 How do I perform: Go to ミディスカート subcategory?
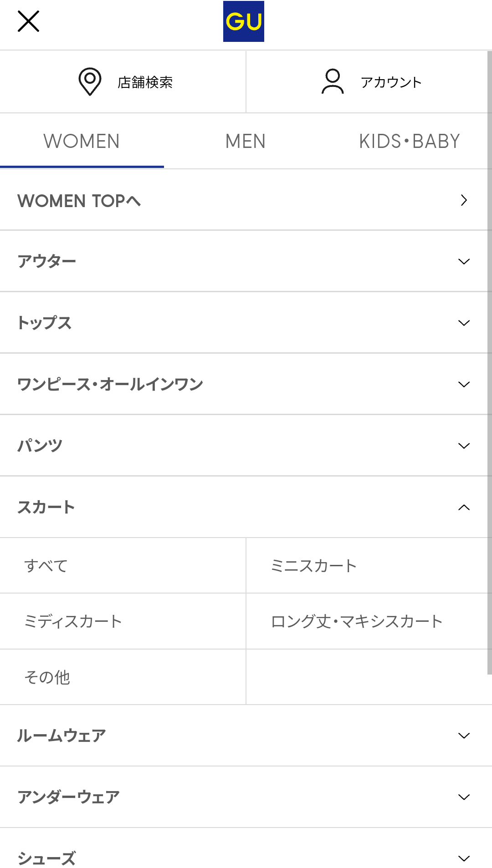click(73, 621)
